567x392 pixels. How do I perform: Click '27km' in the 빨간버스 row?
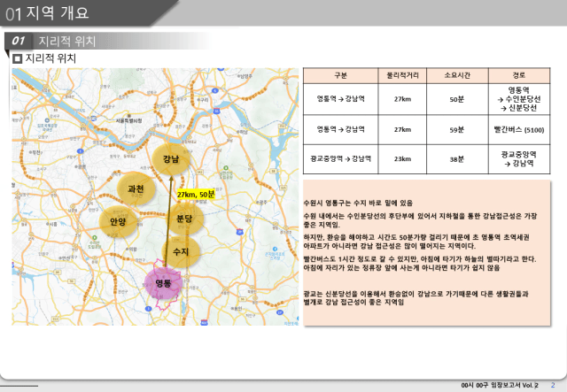(402, 130)
